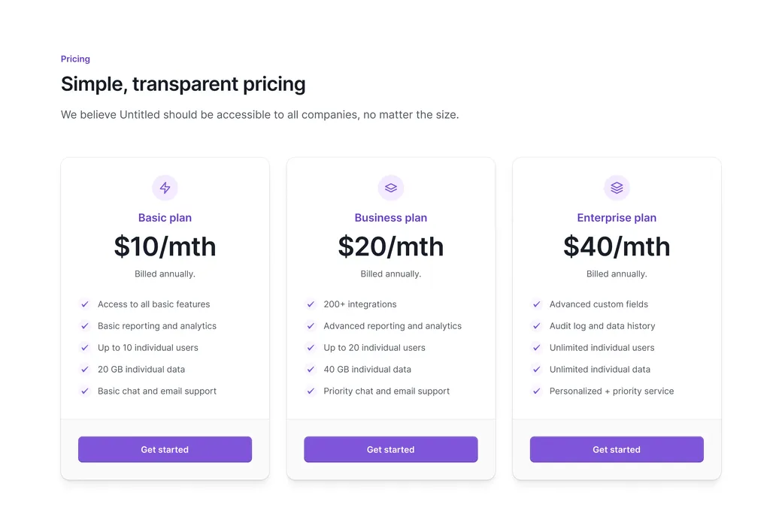Click the checkmark beside Advanced custom fields
The width and height of the screenshot is (782, 532).
tap(536, 304)
